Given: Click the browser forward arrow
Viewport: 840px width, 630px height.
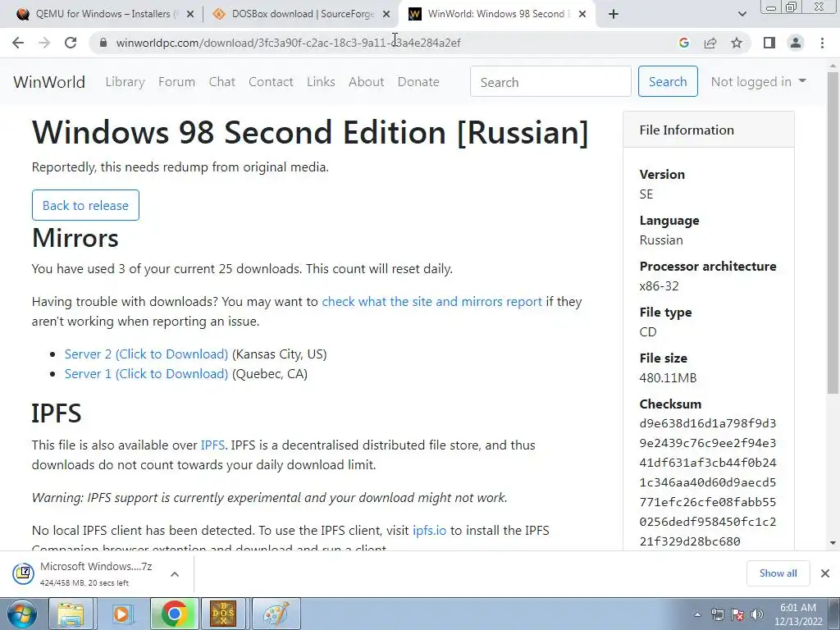Looking at the screenshot, I should 44,43.
